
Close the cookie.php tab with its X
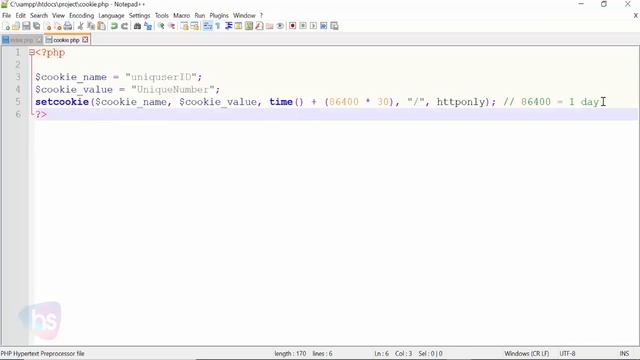tap(85, 40)
